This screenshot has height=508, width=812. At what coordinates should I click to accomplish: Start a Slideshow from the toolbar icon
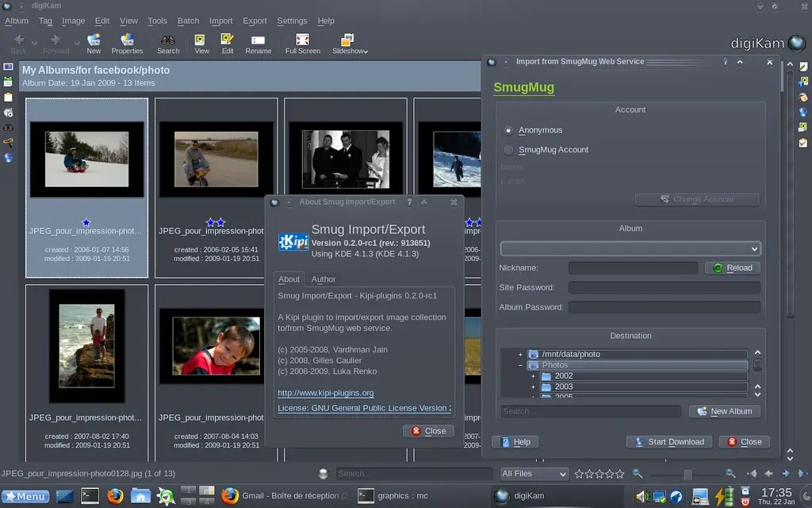click(x=347, y=40)
